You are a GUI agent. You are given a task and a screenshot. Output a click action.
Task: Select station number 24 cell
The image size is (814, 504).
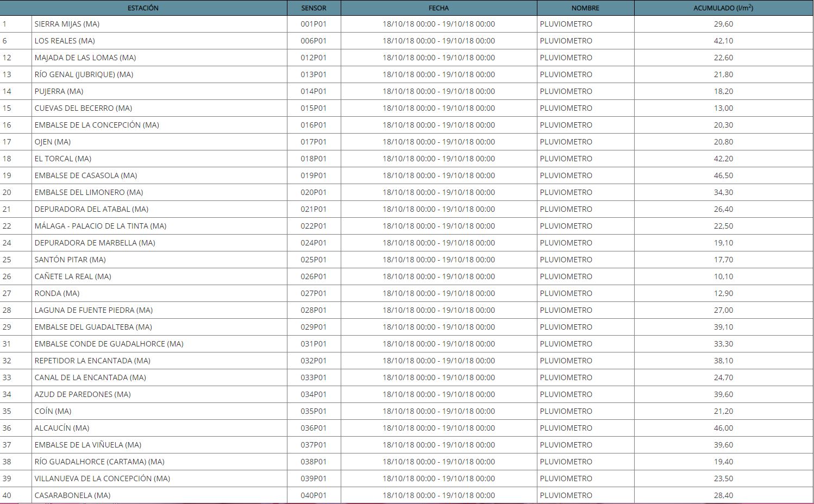tap(15, 243)
